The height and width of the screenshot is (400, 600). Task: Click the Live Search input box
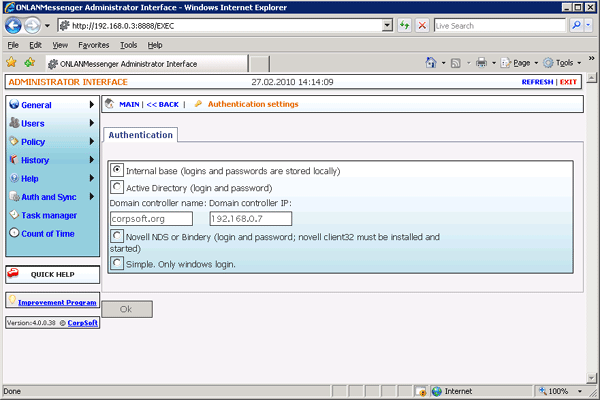(499, 26)
